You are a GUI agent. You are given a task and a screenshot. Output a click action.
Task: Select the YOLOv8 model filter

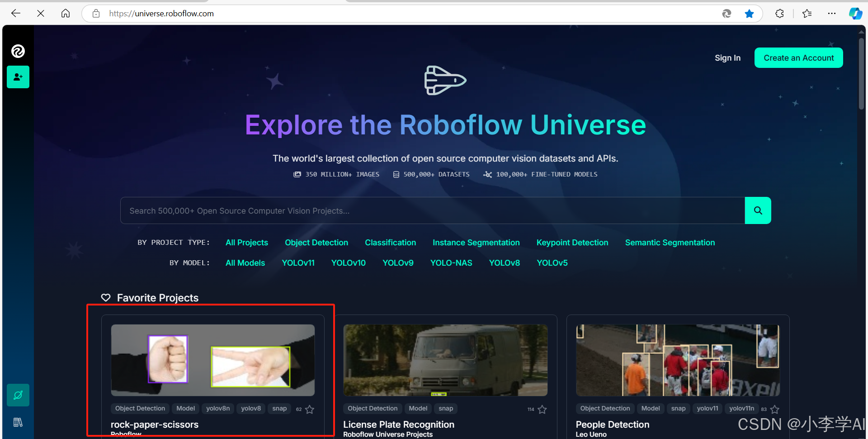pos(505,263)
